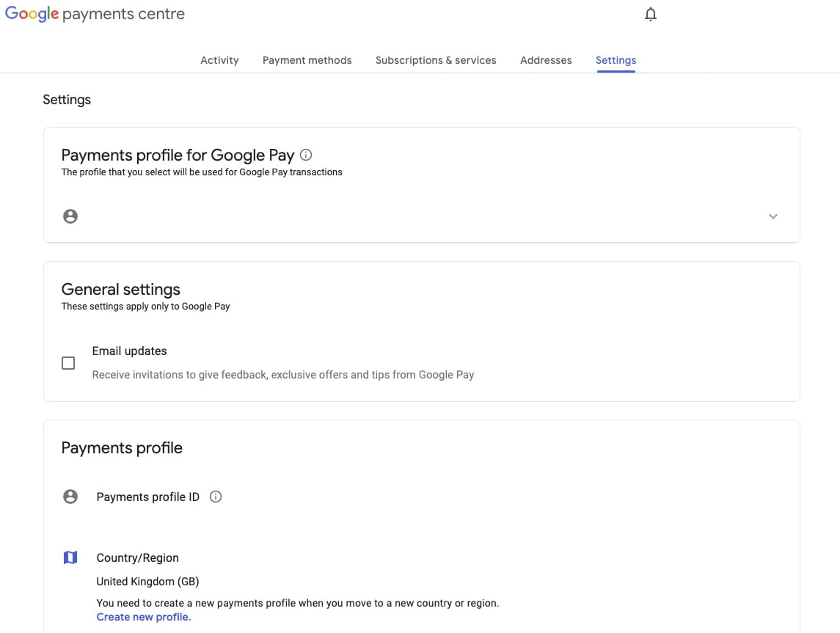Click the Email updates label
Screen dimensions: 840x633
tap(130, 351)
